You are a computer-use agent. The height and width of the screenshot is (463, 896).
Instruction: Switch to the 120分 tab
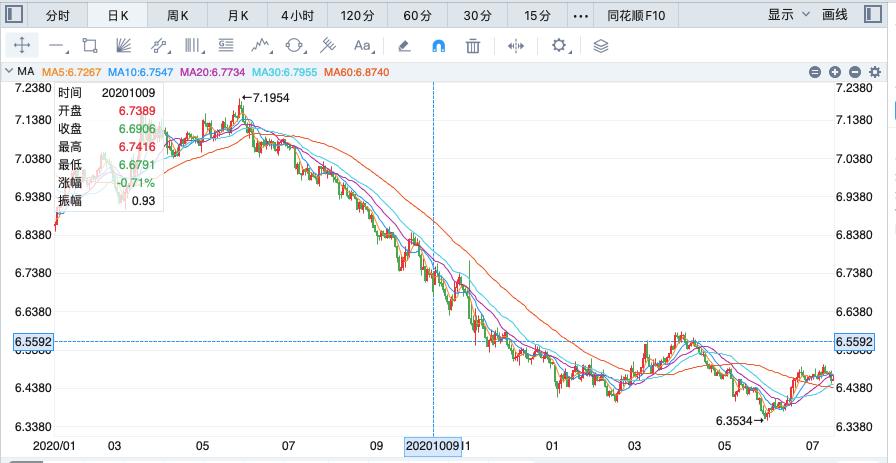click(358, 15)
